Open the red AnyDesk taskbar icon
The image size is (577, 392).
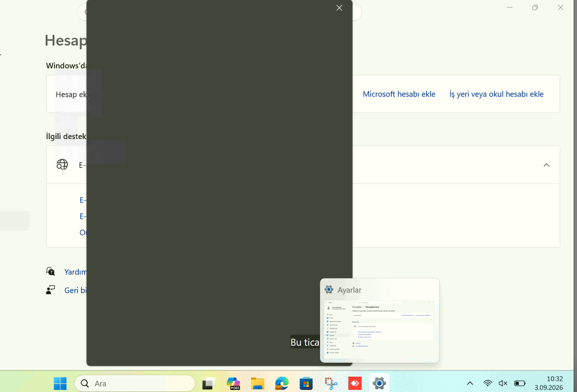coord(355,383)
